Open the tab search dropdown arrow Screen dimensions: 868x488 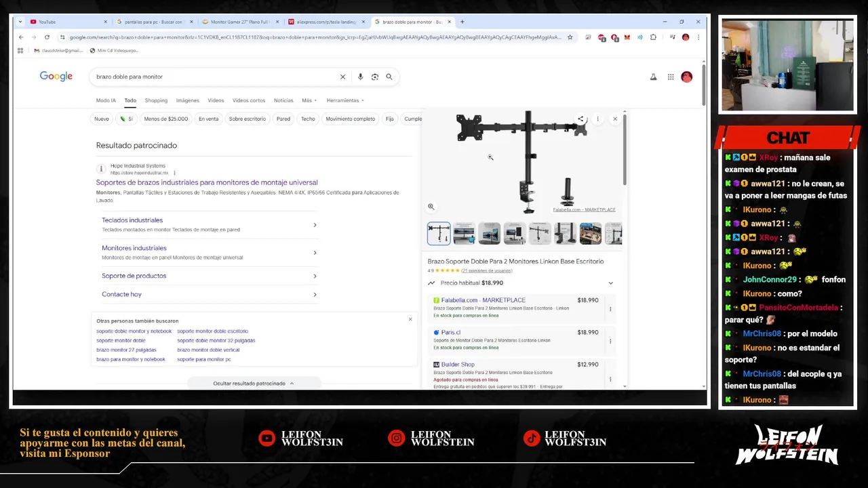(x=20, y=22)
